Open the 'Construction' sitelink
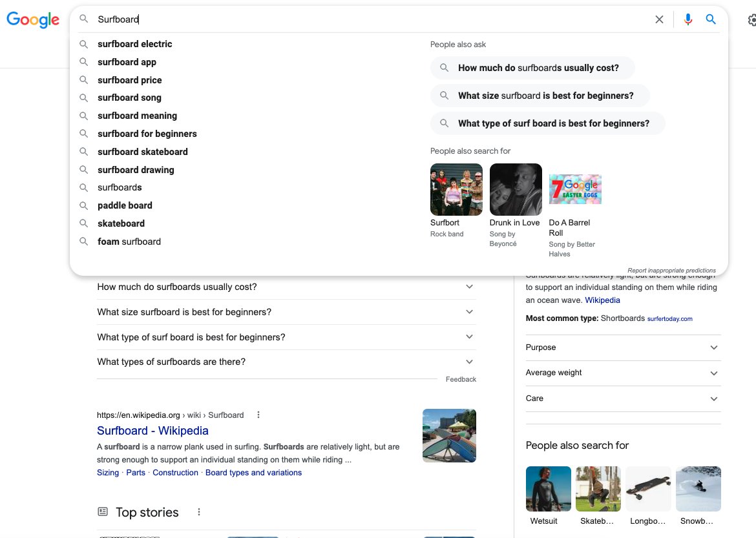Screen dimensions: 756x538 176,472
